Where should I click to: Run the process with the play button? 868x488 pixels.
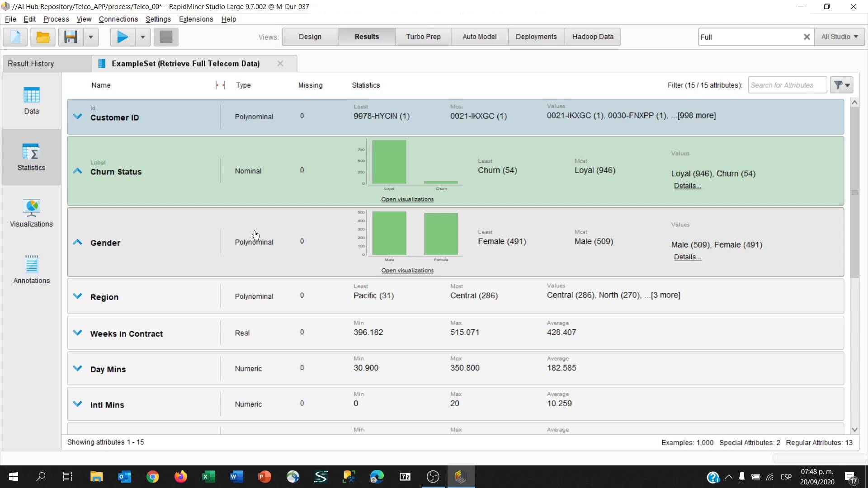click(122, 37)
